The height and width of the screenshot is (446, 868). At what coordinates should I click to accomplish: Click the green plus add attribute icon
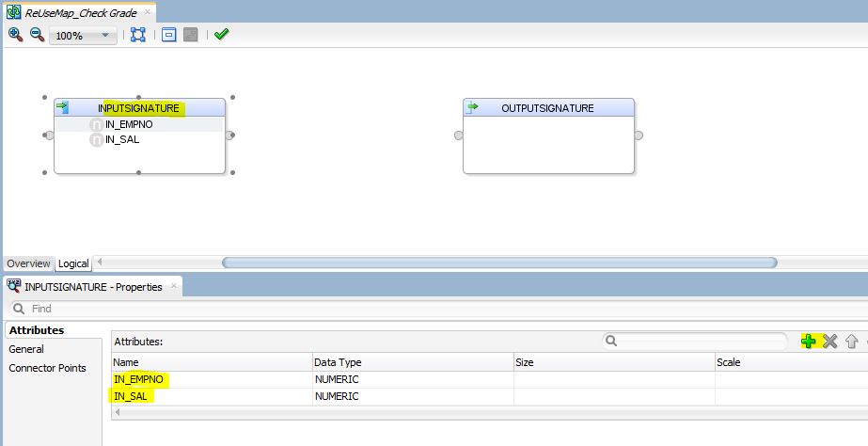point(808,342)
